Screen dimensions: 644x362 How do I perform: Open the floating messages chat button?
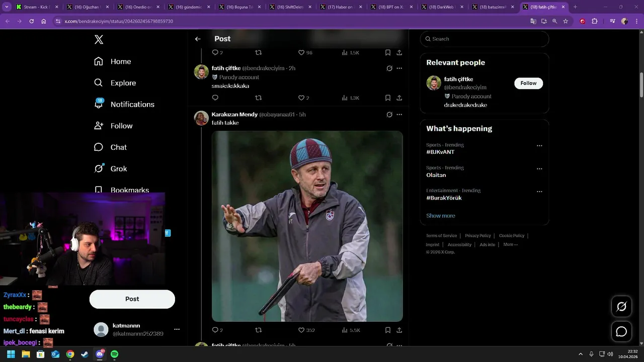621,332
